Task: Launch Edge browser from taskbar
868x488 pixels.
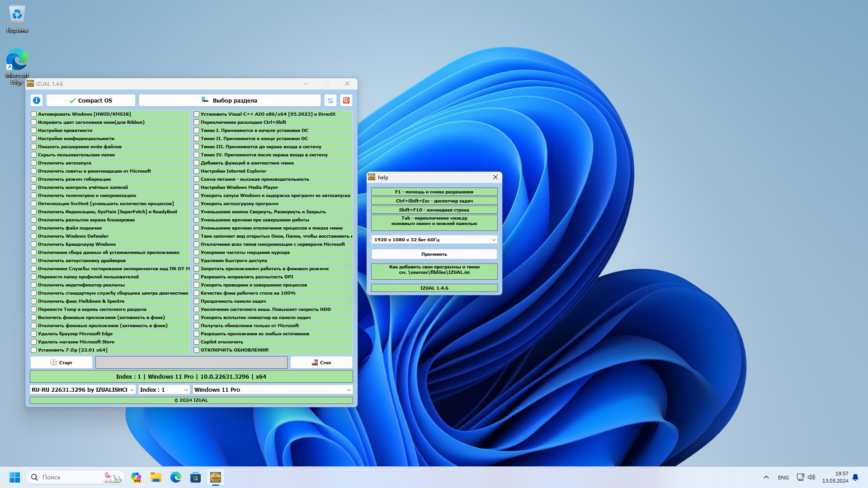Action: click(176, 477)
